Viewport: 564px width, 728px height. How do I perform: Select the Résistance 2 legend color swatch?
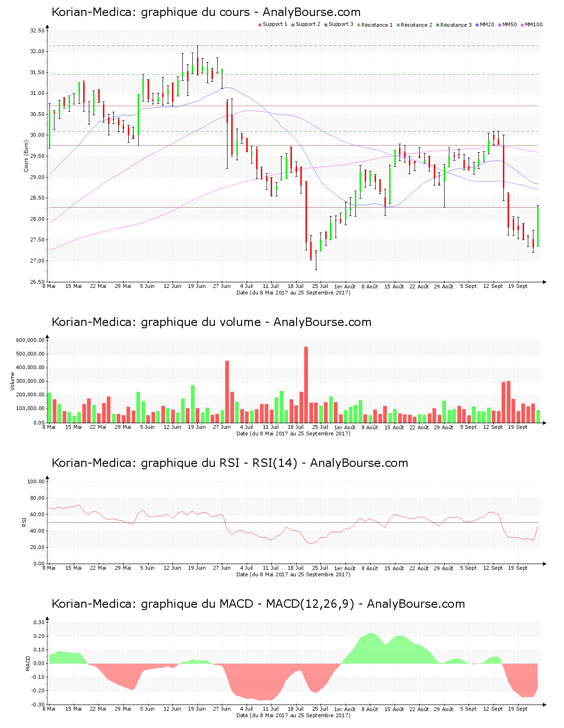coord(398,24)
